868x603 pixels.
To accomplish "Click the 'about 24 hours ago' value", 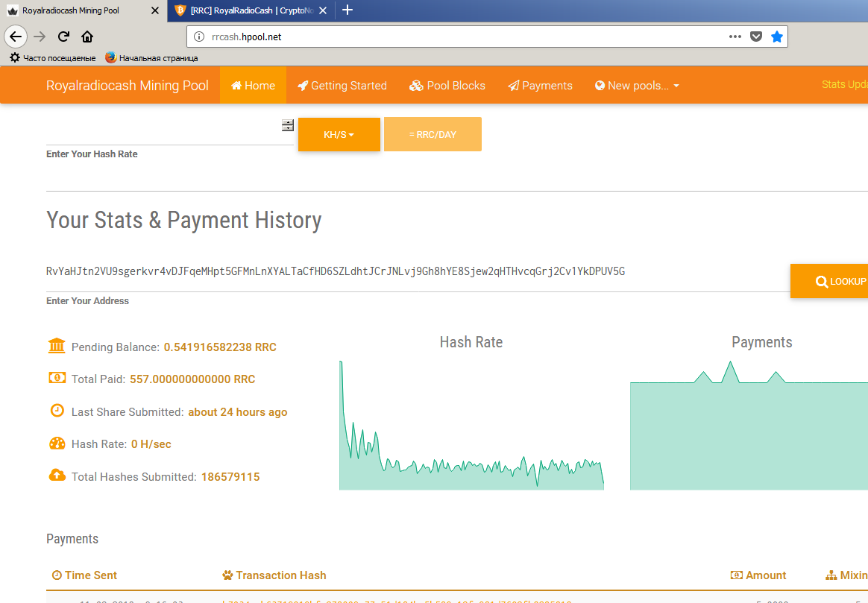I will pyautogui.click(x=237, y=412).
